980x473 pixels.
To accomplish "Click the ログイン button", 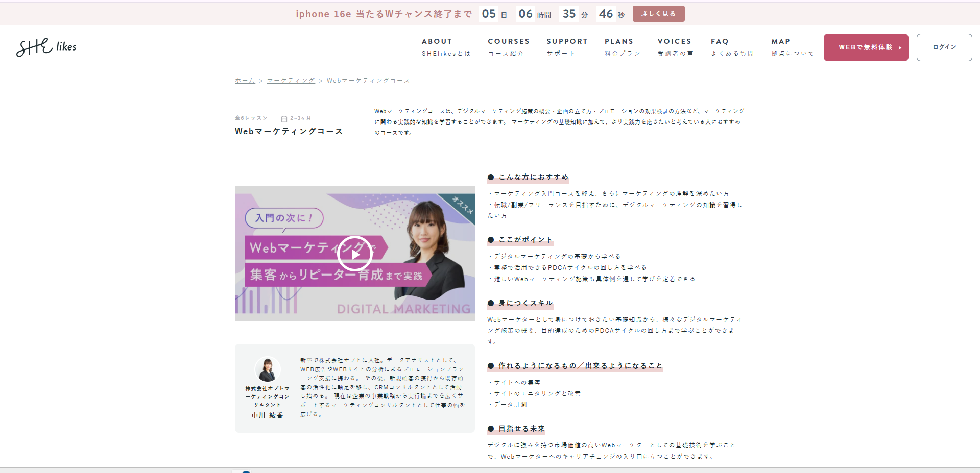I will pyautogui.click(x=944, y=47).
